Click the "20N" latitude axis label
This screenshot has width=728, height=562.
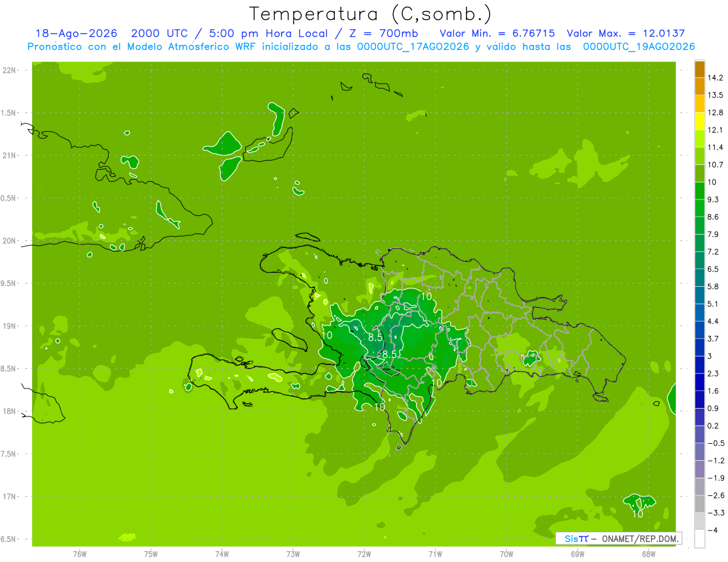(9, 241)
